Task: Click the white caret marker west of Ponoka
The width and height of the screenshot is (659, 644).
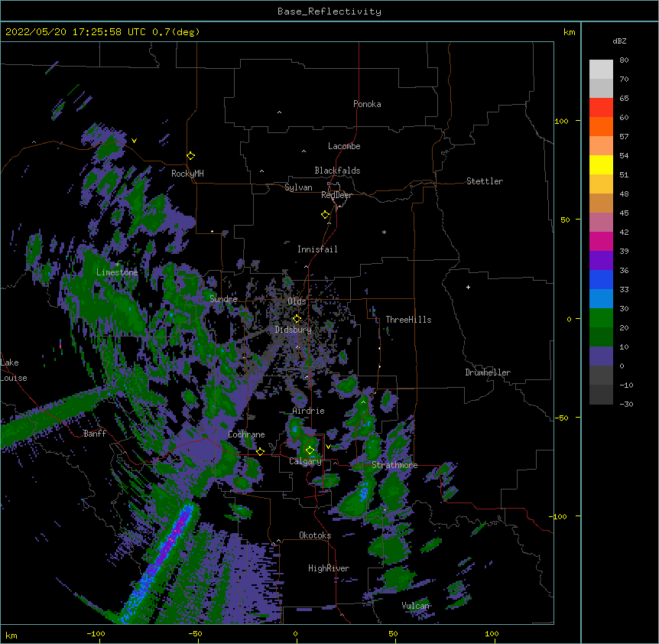Action: pos(279,112)
